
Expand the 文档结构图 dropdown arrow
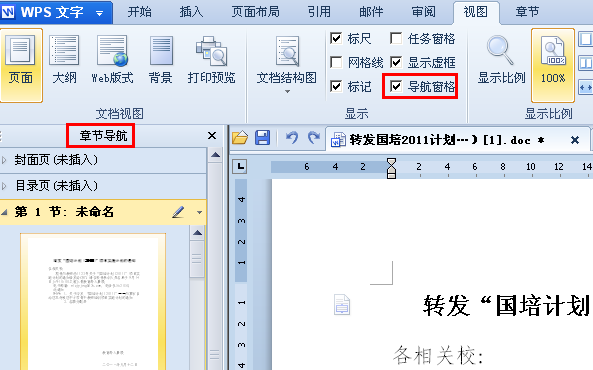[x=287, y=91]
